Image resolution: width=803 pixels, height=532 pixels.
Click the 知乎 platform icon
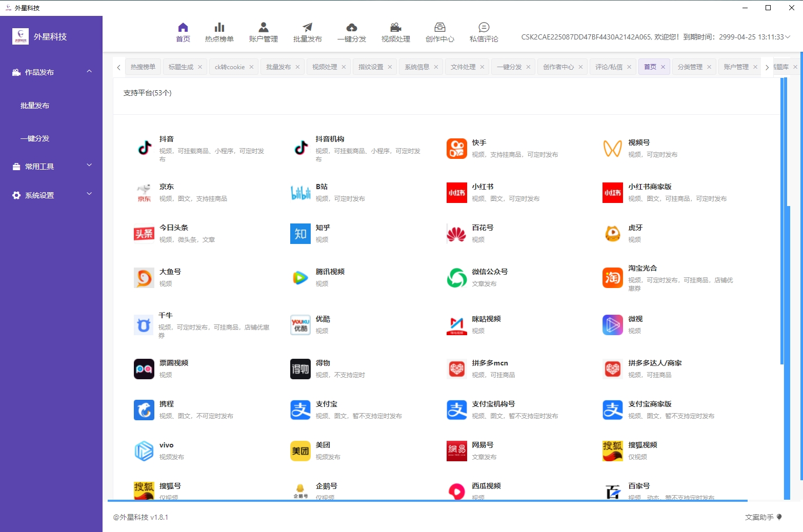click(x=300, y=234)
